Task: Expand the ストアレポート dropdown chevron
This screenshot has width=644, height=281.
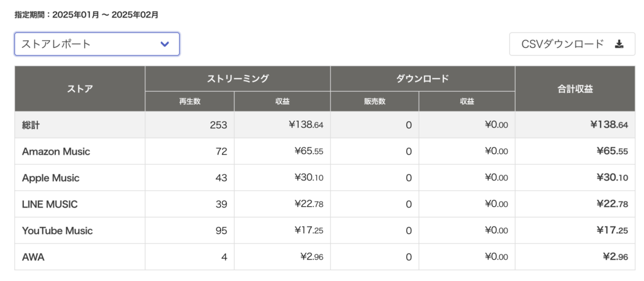Action: tap(165, 44)
